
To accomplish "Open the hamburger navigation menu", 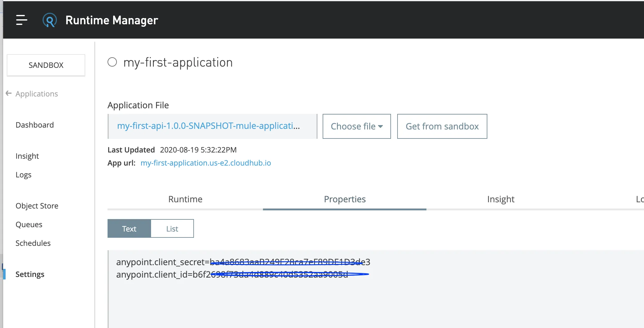I will [x=22, y=20].
